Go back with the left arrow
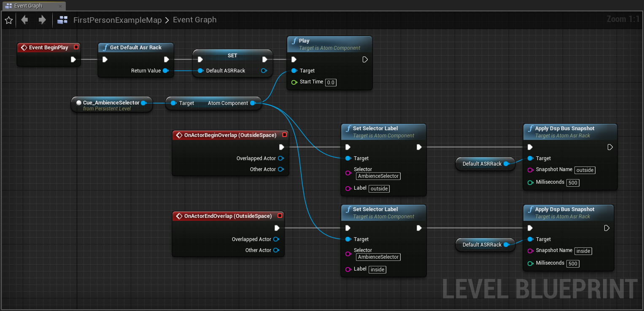 tap(24, 20)
